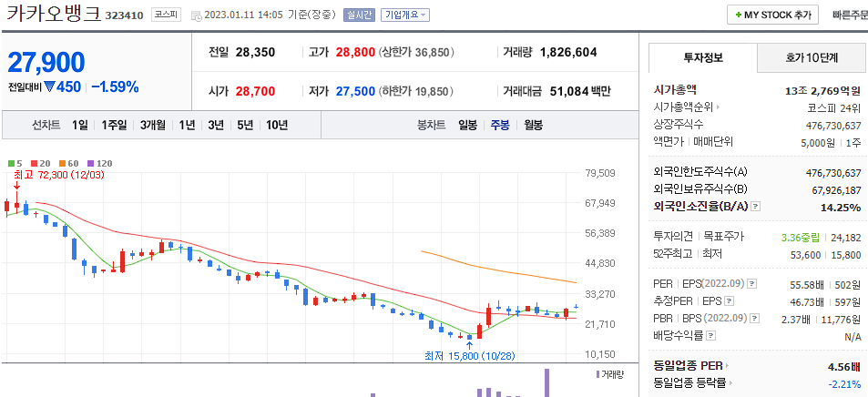Click the clock icon beside the 2023.01.11 timestamp

pos(196,15)
